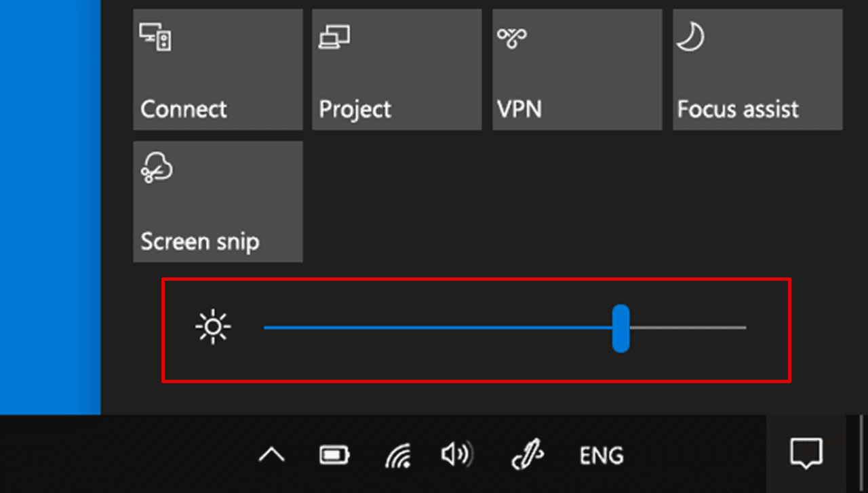Click the VPN quick action tile
The image size is (868, 493).
tap(577, 69)
